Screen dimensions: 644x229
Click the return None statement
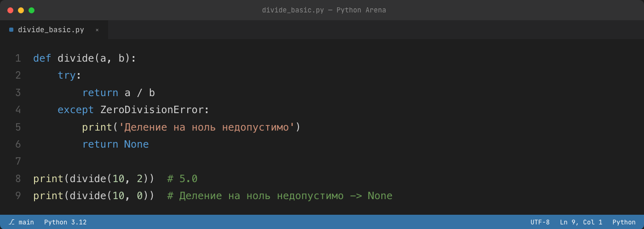[115, 144]
